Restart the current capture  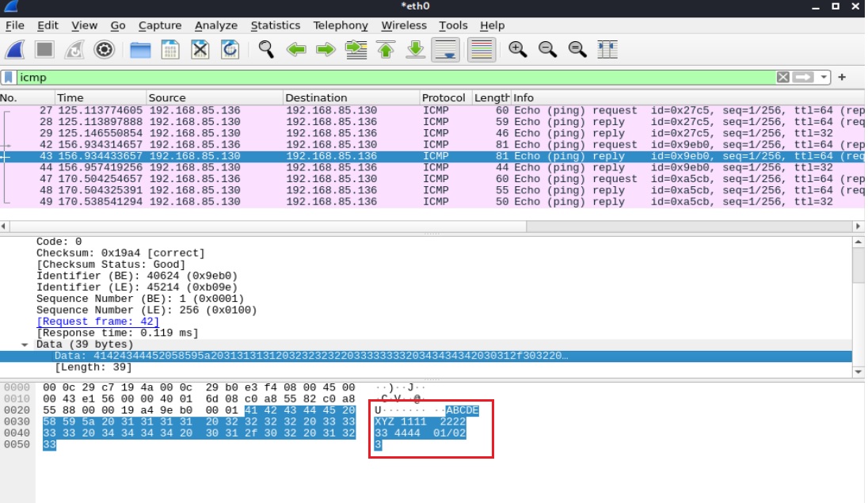[74, 48]
